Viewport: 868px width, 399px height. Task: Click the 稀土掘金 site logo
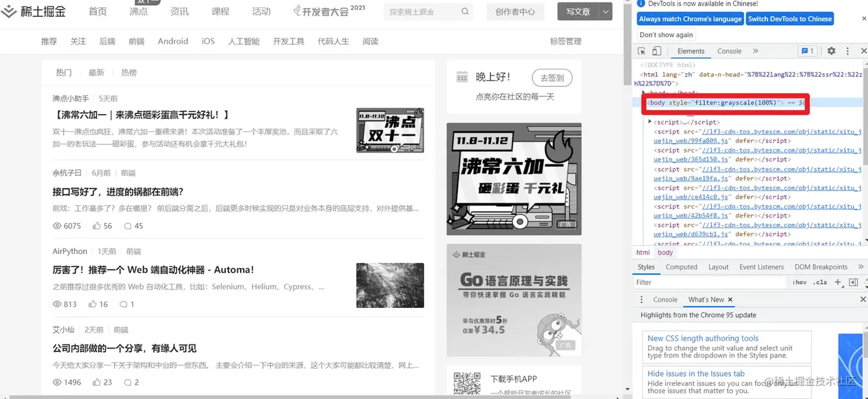coord(33,11)
